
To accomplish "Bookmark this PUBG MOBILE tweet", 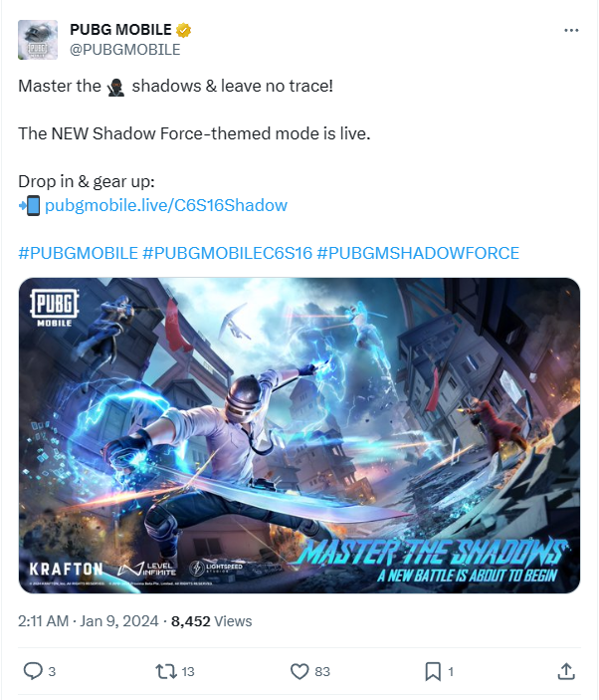I will point(433,671).
